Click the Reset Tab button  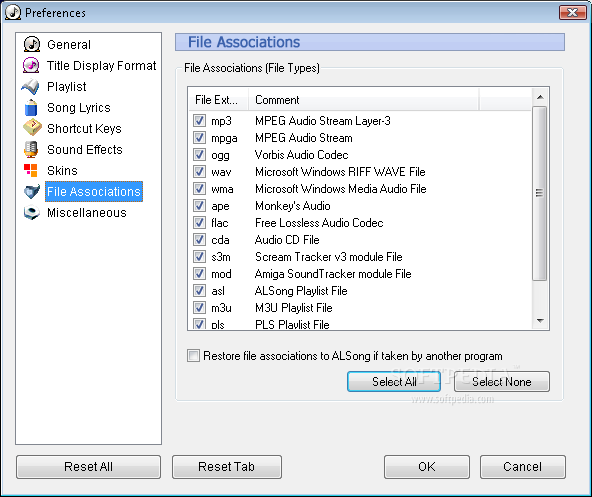[x=227, y=467]
